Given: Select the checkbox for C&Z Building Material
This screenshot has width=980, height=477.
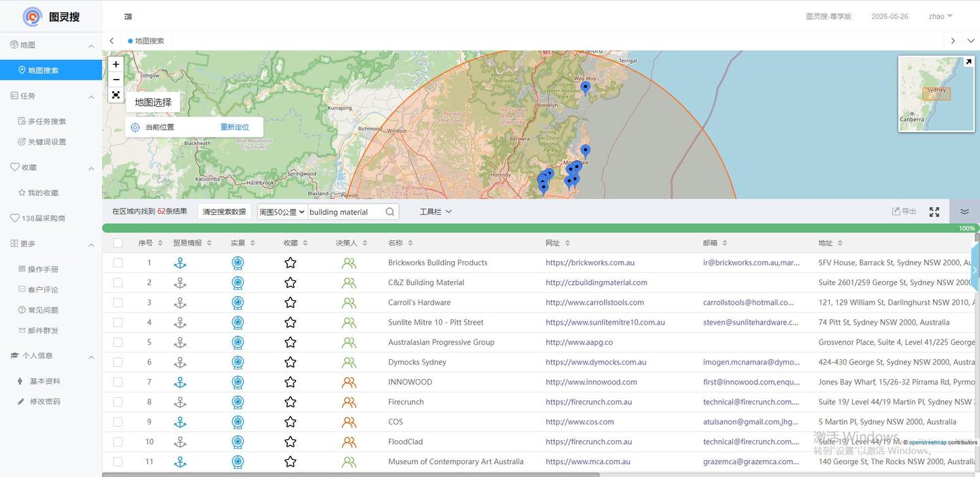Looking at the screenshot, I should [x=118, y=282].
